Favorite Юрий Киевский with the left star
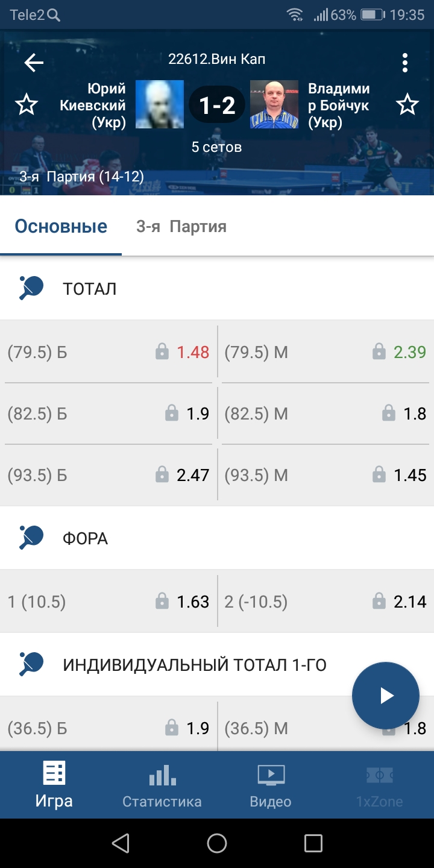Screen dimensions: 434x868 pos(26,105)
